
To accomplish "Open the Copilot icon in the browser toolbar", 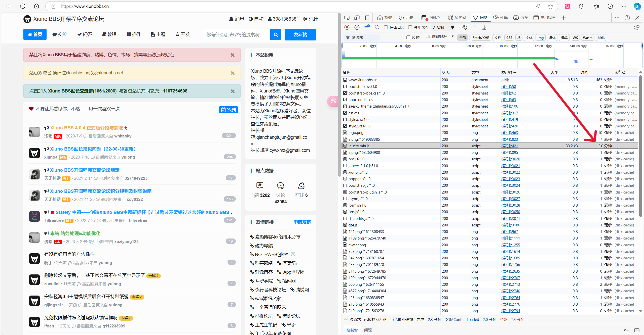I will point(637,6).
